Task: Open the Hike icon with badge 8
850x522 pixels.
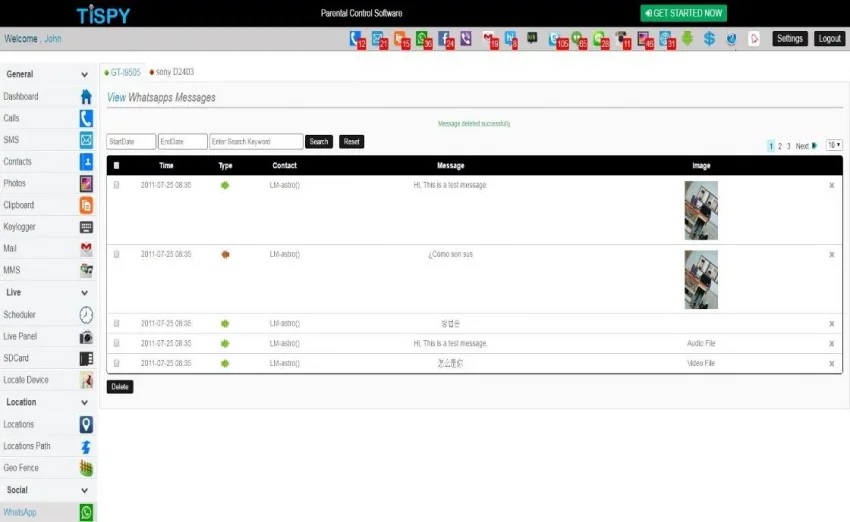Action: pyautogui.click(x=511, y=40)
